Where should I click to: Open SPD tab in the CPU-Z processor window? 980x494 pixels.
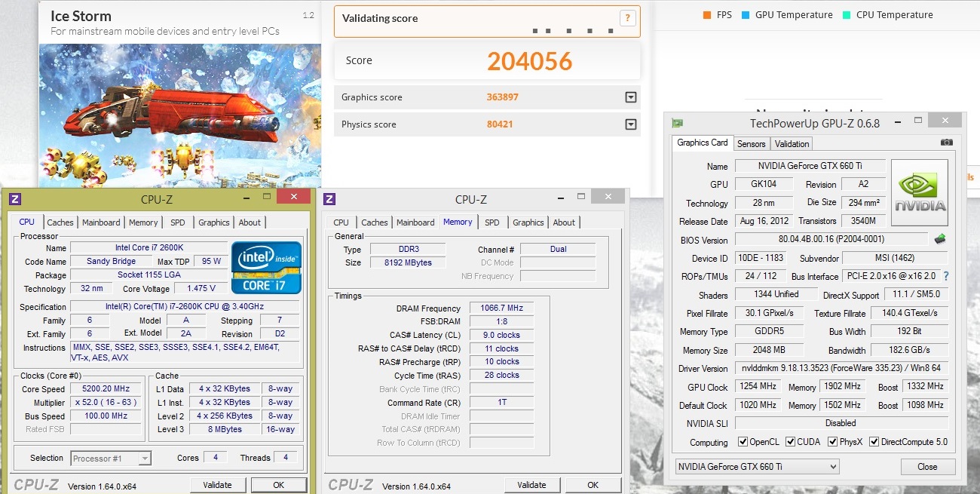[x=178, y=222]
